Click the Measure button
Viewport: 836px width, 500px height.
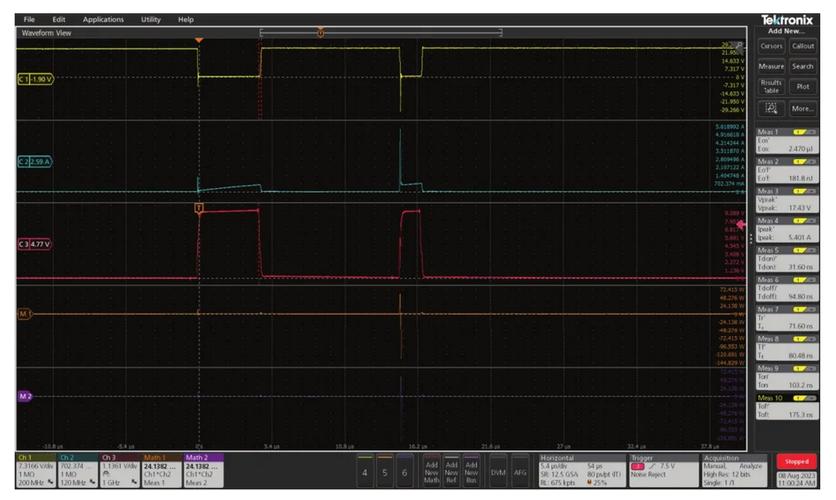point(771,67)
